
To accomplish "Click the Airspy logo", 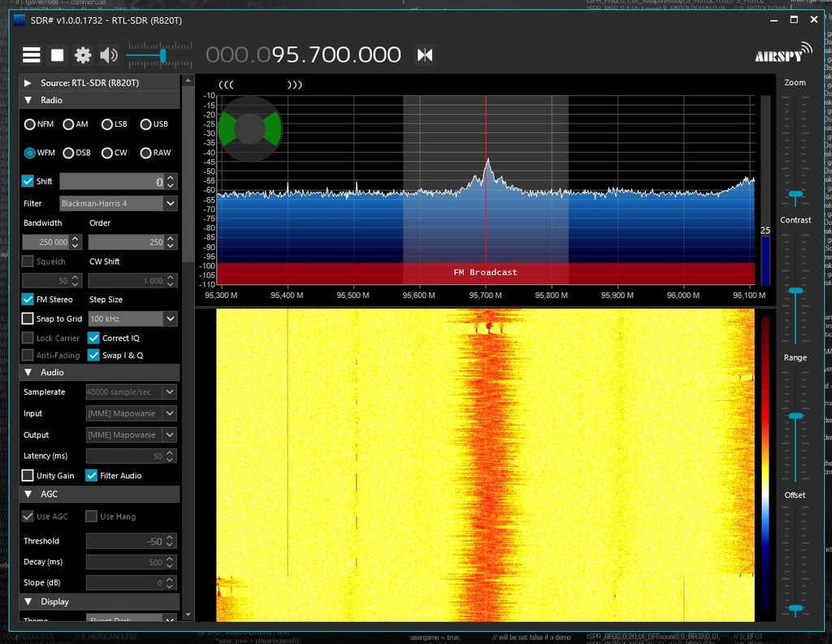I will pyautogui.click(x=784, y=53).
